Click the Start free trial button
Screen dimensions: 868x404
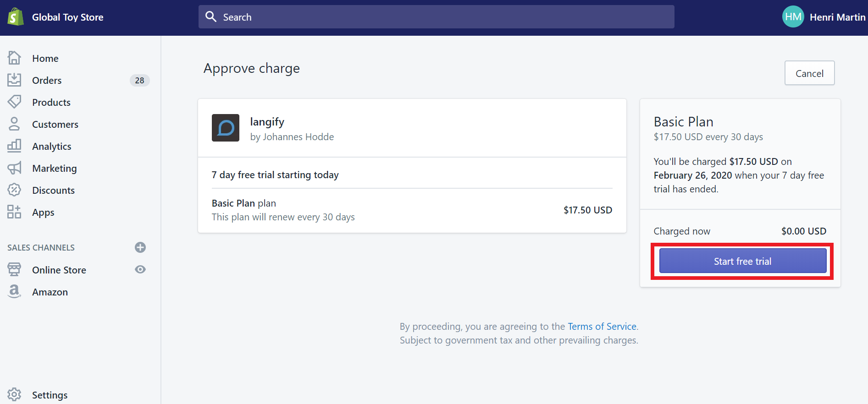tap(742, 261)
